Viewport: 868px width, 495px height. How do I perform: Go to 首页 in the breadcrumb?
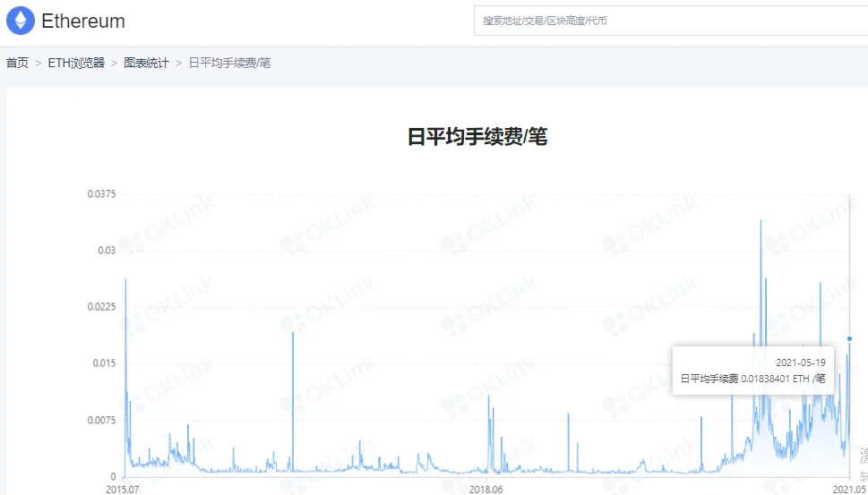[x=17, y=63]
